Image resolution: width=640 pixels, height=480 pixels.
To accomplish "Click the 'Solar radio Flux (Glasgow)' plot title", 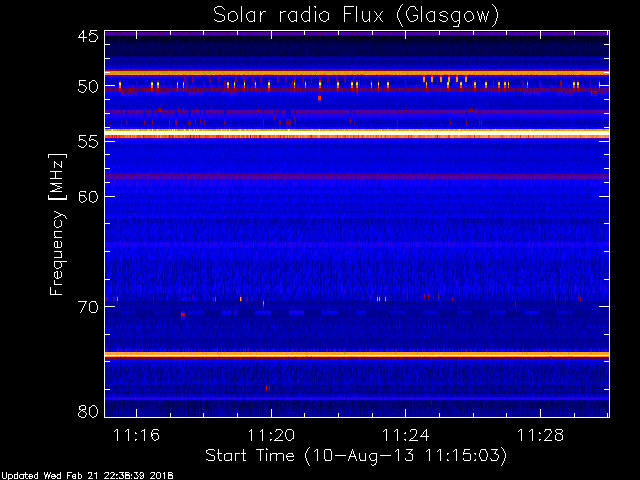I will [355, 15].
